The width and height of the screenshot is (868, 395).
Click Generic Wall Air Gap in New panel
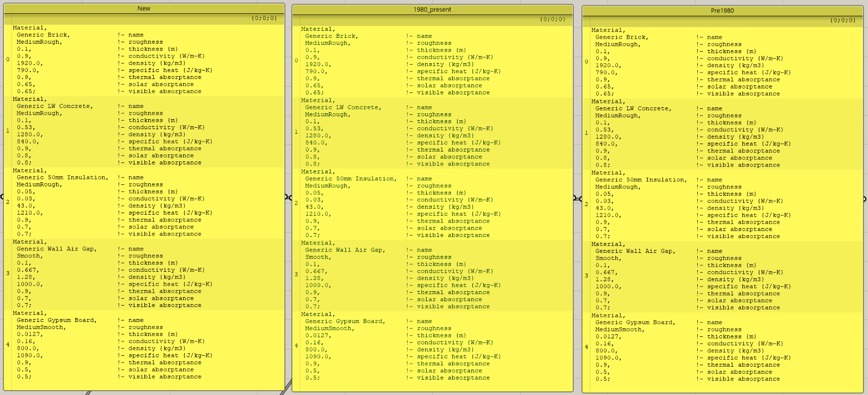click(56, 249)
